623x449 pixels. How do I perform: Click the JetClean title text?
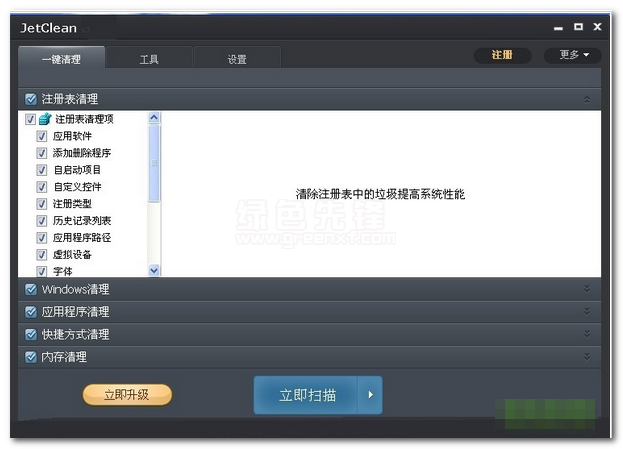pyautogui.click(x=48, y=28)
